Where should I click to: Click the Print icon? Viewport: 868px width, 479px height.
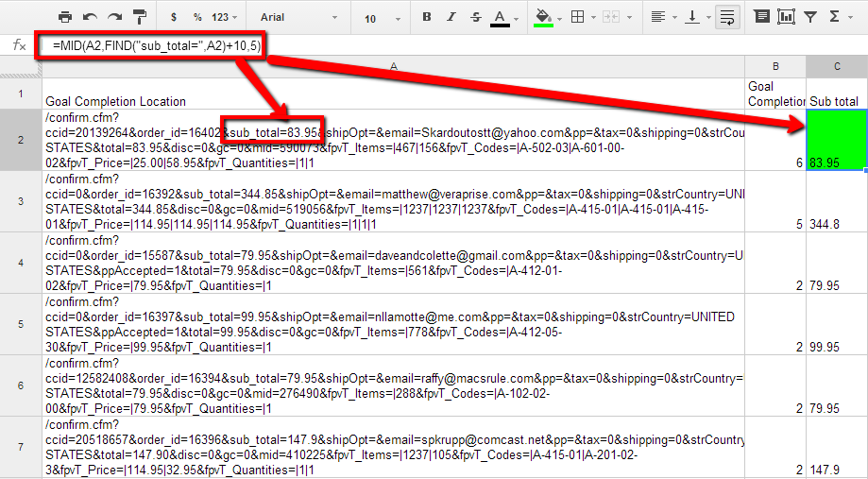pyautogui.click(x=65, y=17)
